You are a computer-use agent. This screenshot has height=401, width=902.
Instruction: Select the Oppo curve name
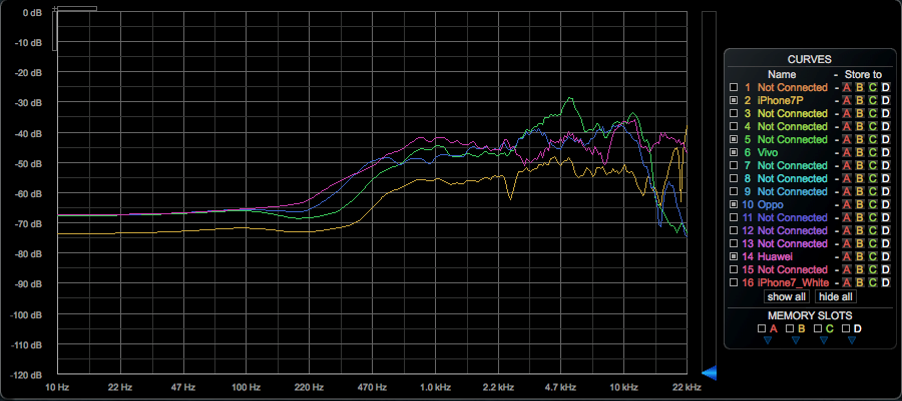pos(771,205)
